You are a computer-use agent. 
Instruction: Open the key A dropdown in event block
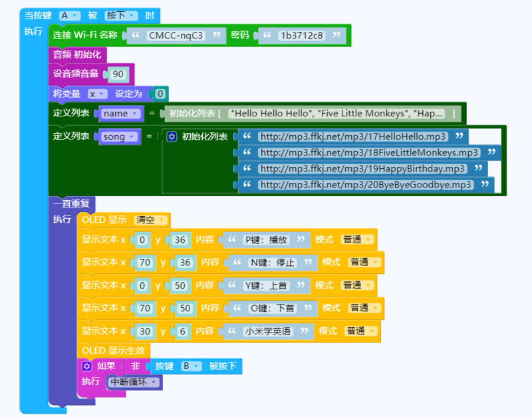pyautogui.click(x=69, y=15)
